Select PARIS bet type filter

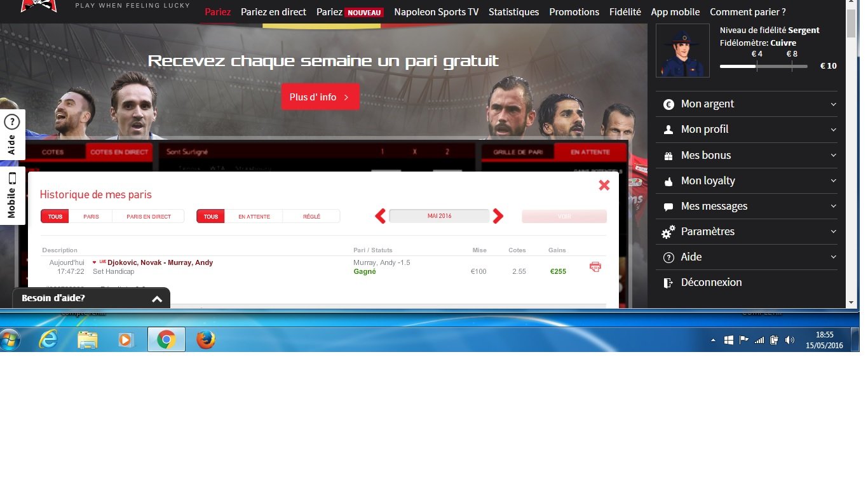tap(91, 217)
